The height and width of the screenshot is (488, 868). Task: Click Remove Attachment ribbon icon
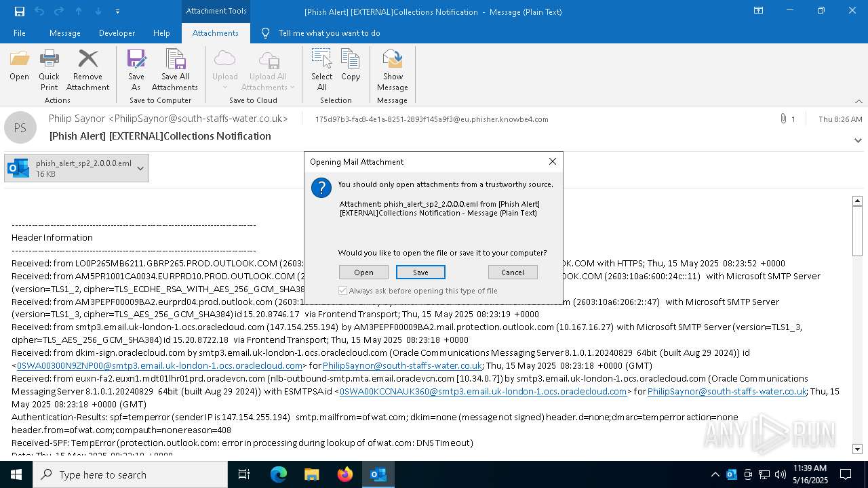click(x=87, y=70)
